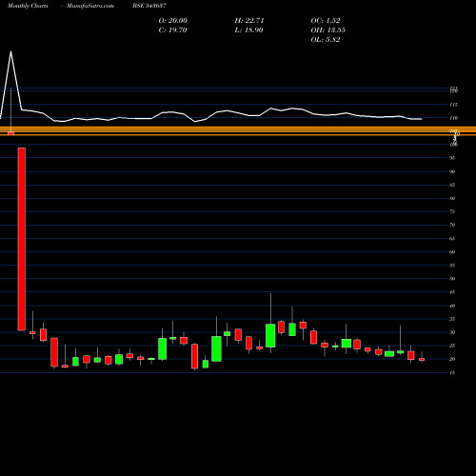Select the close value "C: 19.70"
Image resolution: width=476 pixels, height=476 pixels.
[x=172, y=30]
